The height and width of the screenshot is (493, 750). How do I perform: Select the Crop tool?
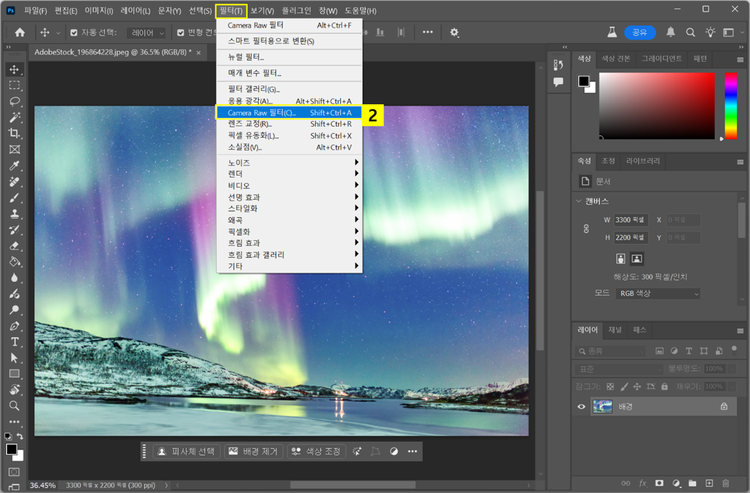pos(14,133)
